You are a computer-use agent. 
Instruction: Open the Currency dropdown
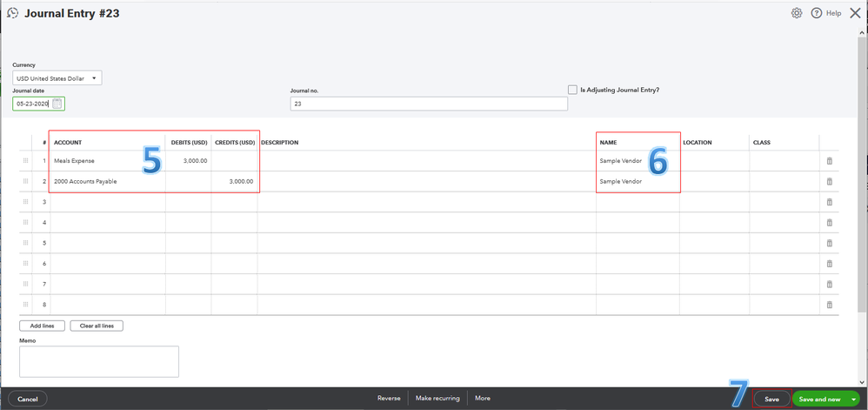click(57, 78)
